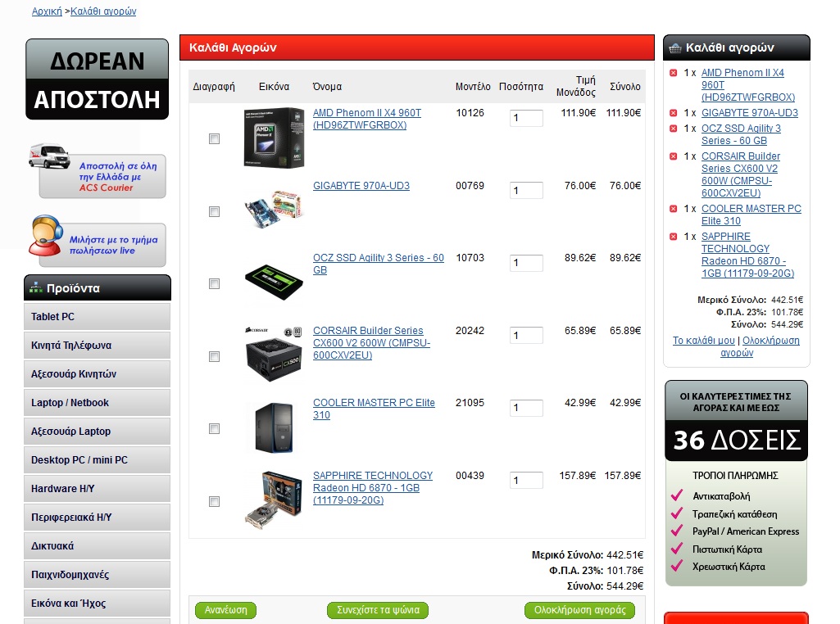Screen dimensions: 840x624
Task: Click the total 544.29€ below cart table
Action: click(x=624, y=586)
